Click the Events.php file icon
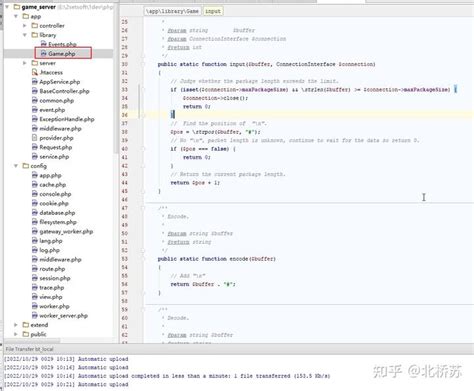 click(43, 44)
